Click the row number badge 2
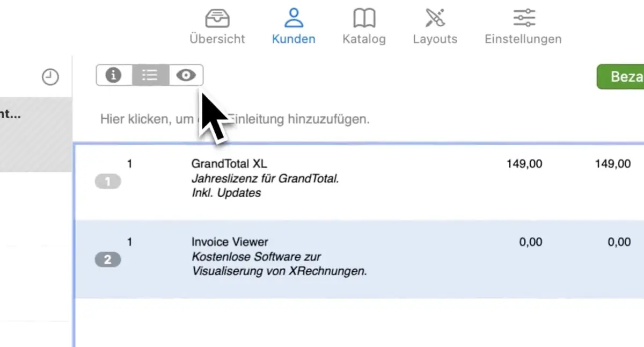This screenshot has width=644, height=347. pos(108,260)
